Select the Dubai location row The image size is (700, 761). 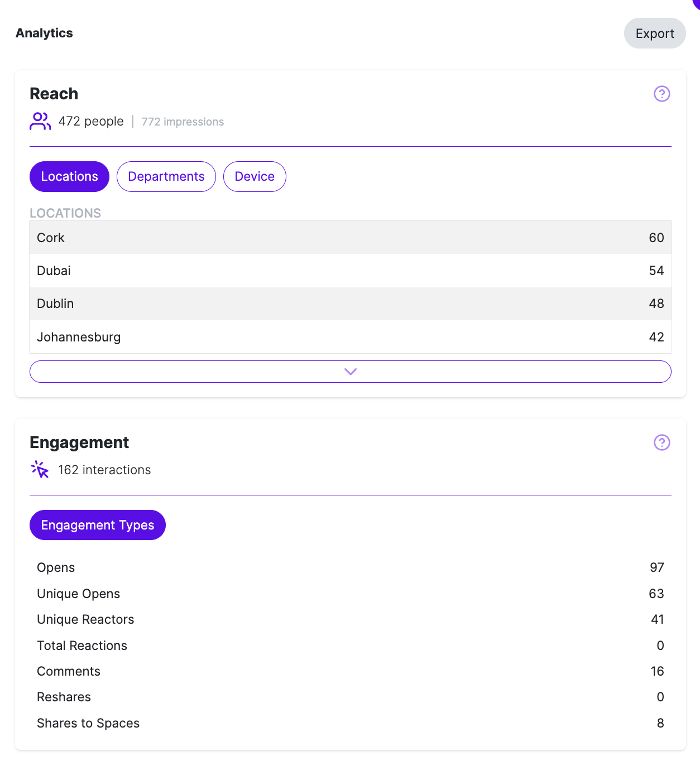351,271
